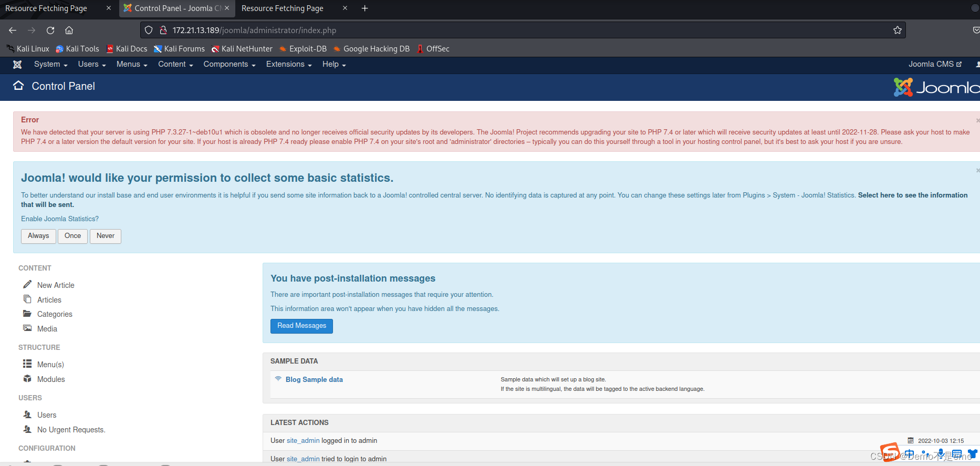Close the first Resource Fetching Page tab

click(109, 8)
